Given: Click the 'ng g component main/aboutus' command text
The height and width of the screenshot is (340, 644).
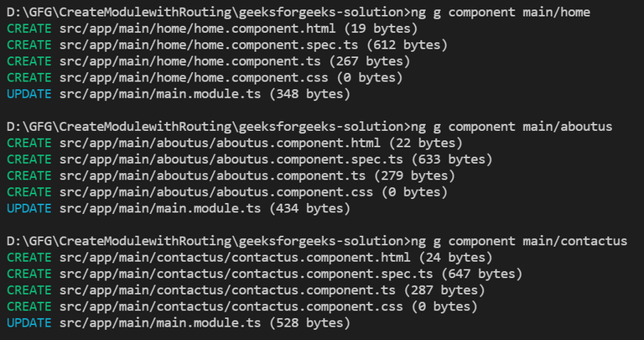Looking at the screenshot, I should pos(514,127).
